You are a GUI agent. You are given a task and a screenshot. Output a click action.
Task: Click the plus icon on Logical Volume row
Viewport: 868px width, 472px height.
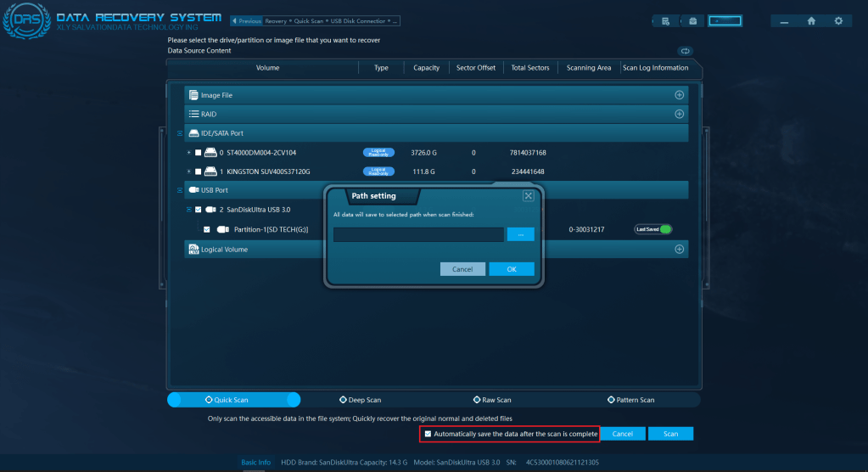tap(679, 249)
